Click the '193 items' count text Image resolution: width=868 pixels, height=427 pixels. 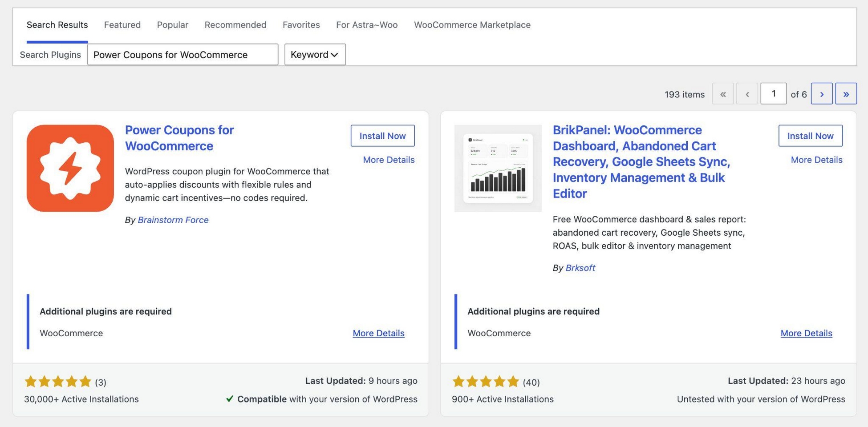(x=685, y=94)
